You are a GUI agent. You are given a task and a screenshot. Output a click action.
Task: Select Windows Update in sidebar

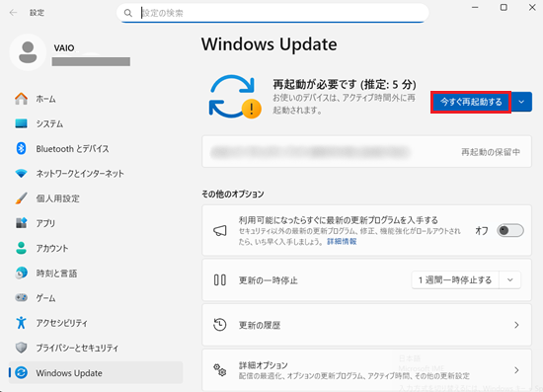[x=96, y=372]
